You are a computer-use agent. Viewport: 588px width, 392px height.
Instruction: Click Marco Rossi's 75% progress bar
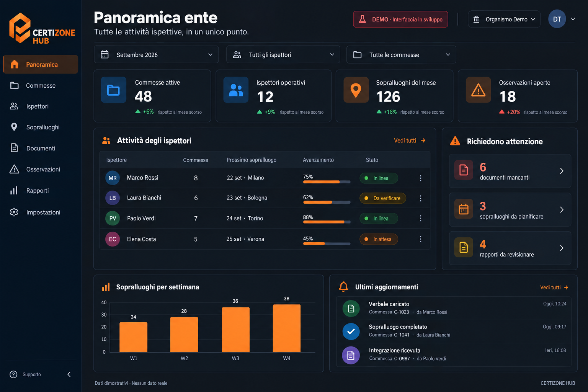327,182
